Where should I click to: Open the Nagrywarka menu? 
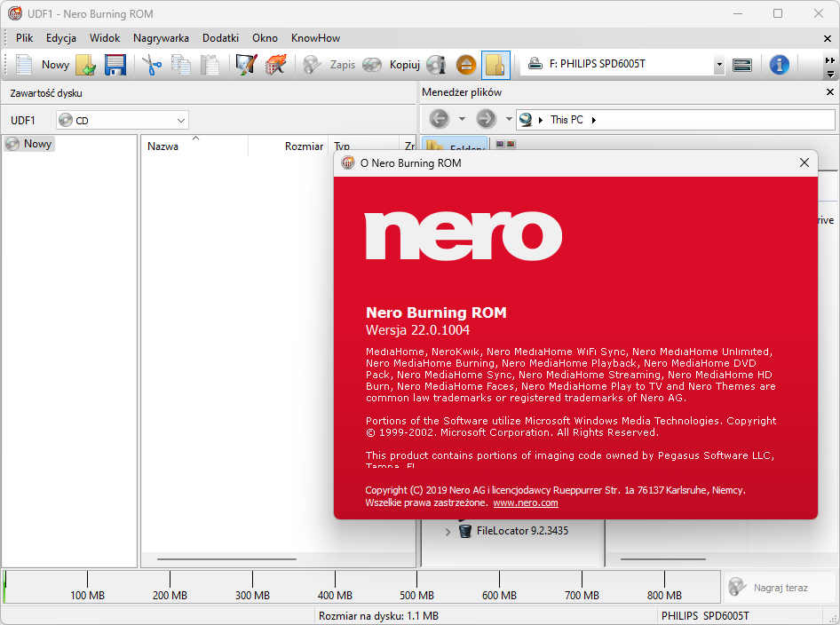[x=161, y=38]
